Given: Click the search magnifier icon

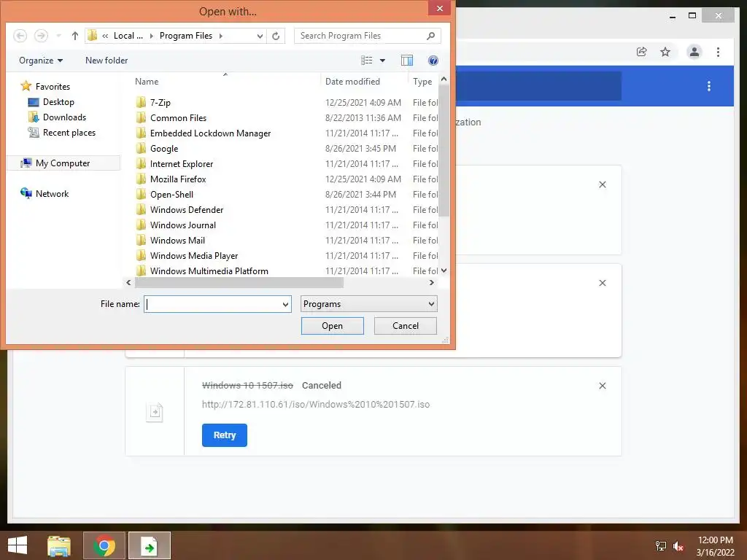Looking at the screenshot, I should tap(430, 36).
